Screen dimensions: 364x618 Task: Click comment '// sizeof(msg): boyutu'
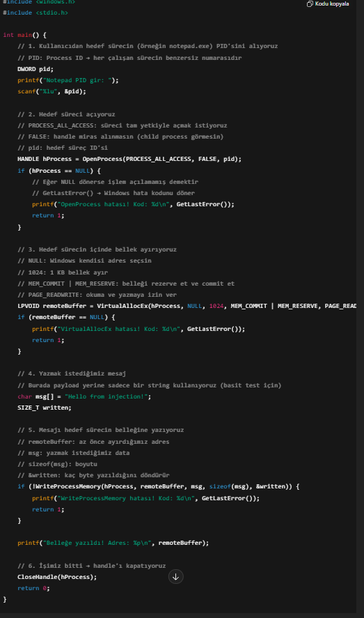(57, 464)
